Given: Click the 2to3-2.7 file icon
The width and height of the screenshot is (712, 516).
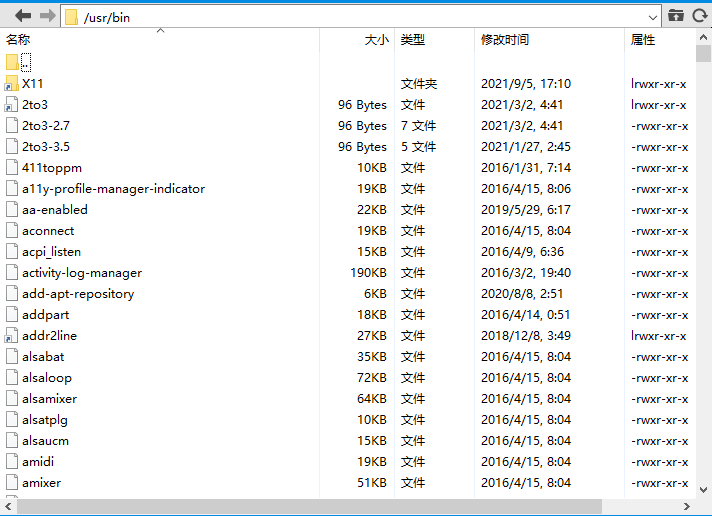Looking at the screenshot, I should [x=12, y=125].
